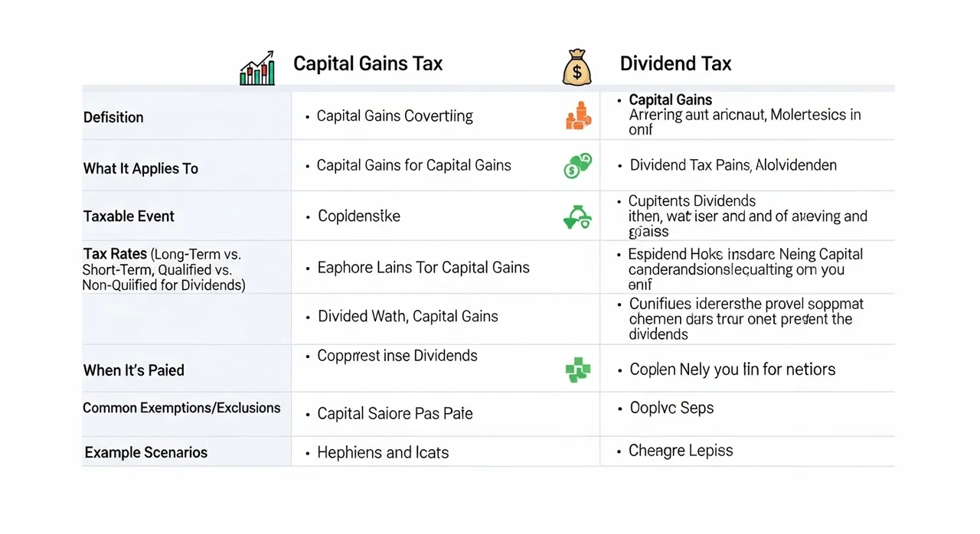Screen dimensions: 980x534
Task: Select the Capital Gains Tax column header
Action: pos(367,63)
